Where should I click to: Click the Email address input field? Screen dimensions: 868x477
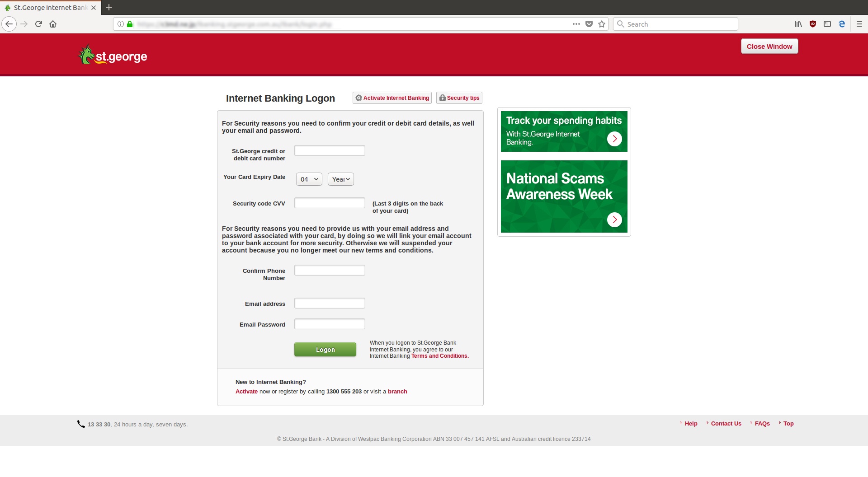click(x=329, y=303)
